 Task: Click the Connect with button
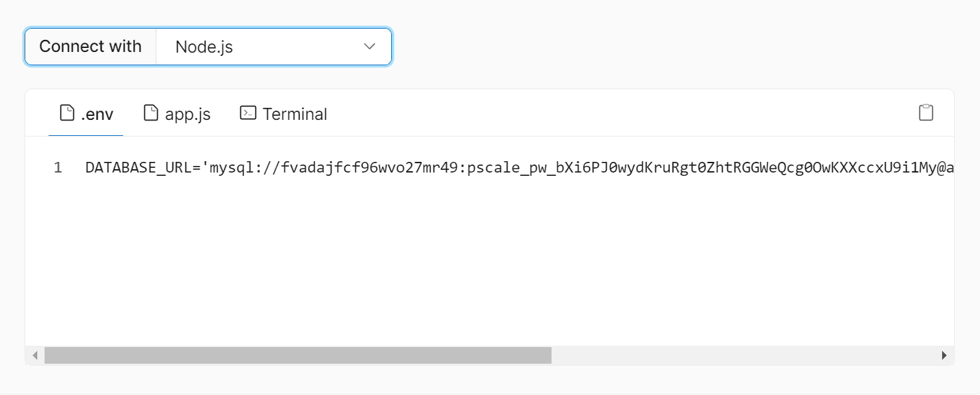point(90,47)
